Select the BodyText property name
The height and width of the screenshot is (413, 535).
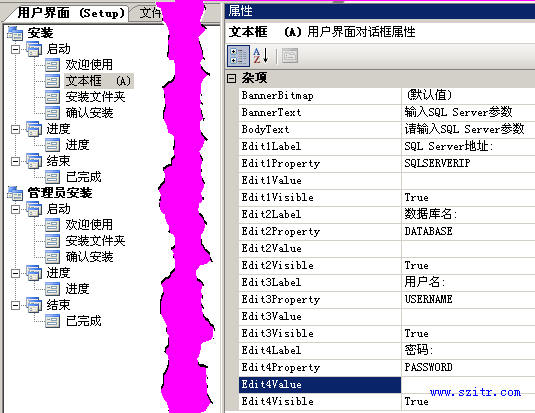265,129
